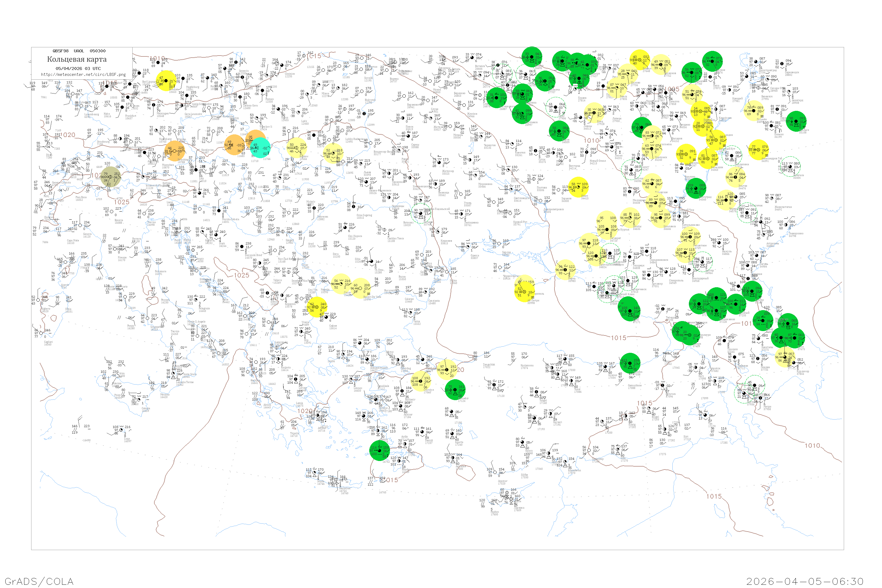Select the green circle at Eskisehir 17124
This screenshot has width=882, height=588.
(x=455, y=390)
